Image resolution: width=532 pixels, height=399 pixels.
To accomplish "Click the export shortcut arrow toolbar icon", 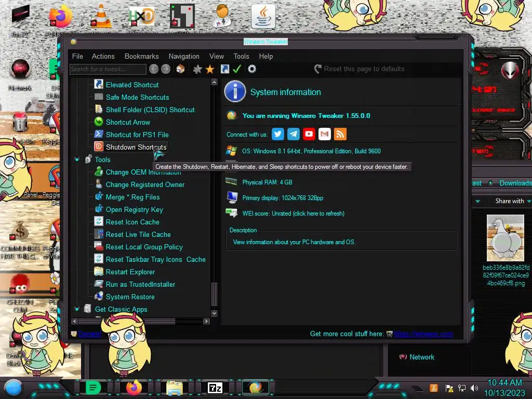I will coord(224,69).
